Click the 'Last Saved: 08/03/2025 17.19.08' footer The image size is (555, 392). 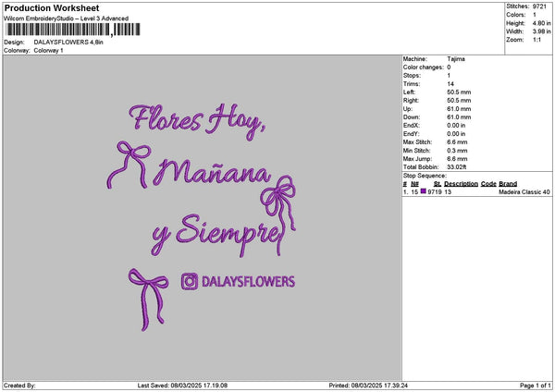pos(182,386)
